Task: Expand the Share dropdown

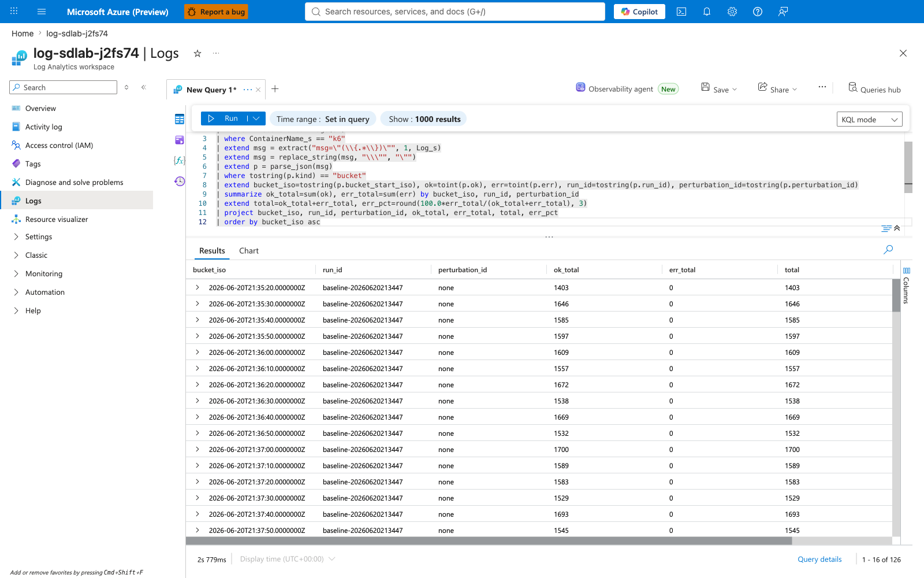Action: coord(795,90)
